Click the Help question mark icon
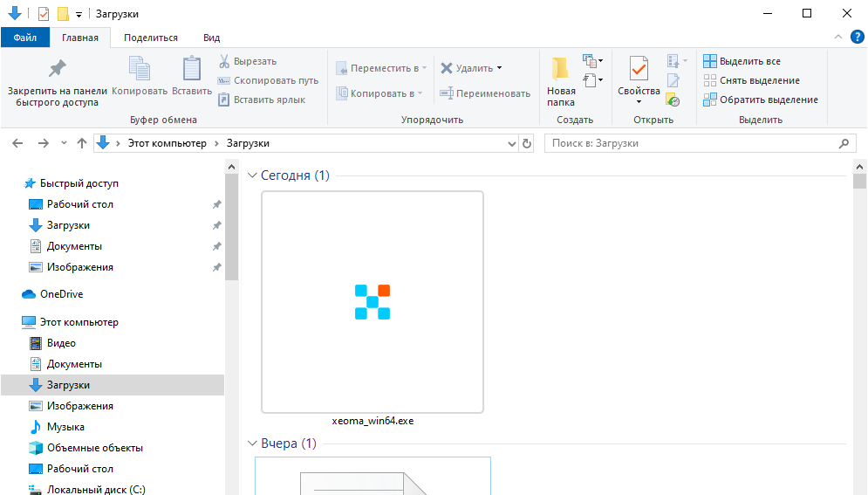Screen dimensions: 868x495 [858, 38]
